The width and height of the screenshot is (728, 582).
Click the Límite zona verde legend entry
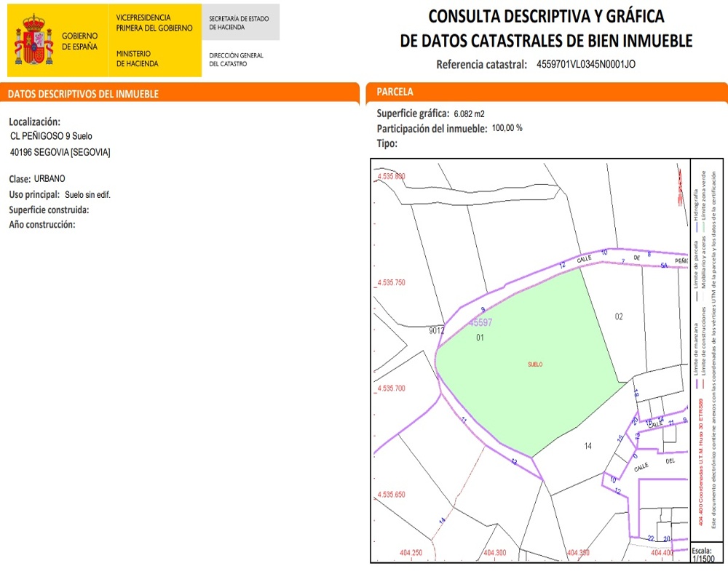[704, 191]
